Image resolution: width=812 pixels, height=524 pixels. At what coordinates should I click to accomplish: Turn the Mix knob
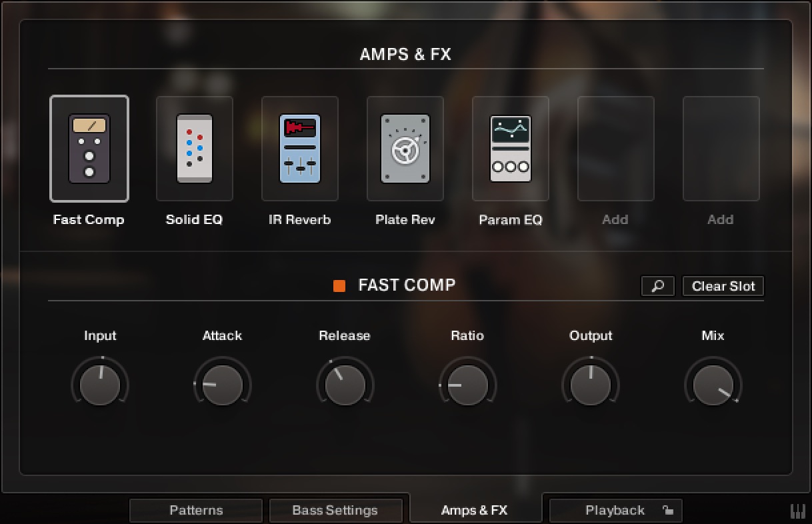pos(713,383)
